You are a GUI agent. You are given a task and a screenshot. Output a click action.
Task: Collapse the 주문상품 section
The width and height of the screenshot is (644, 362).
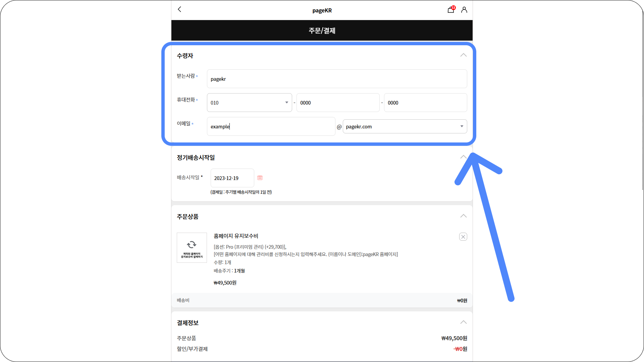(x=463, y=216)
